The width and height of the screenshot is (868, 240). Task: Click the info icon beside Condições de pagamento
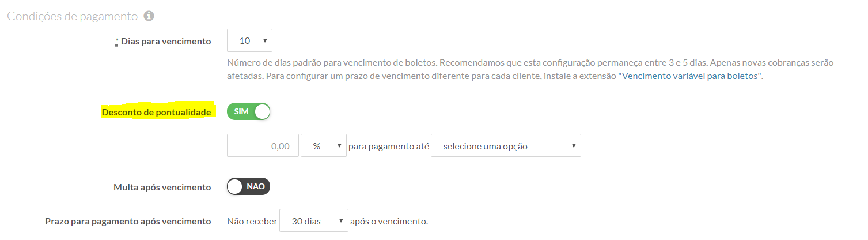coord(149,16)
